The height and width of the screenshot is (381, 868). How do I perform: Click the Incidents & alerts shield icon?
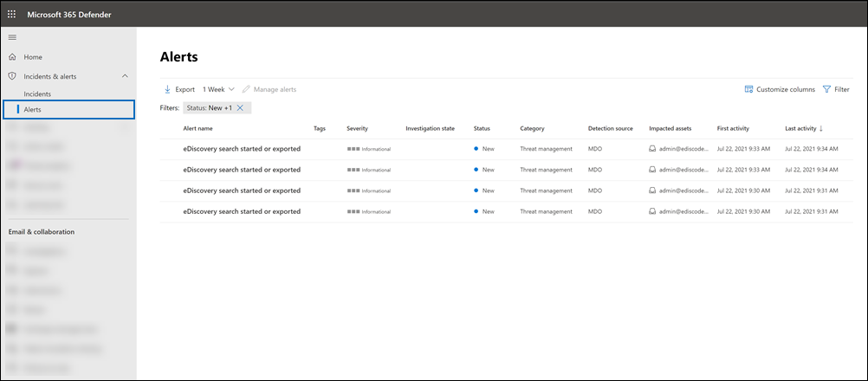pos(12,76)
